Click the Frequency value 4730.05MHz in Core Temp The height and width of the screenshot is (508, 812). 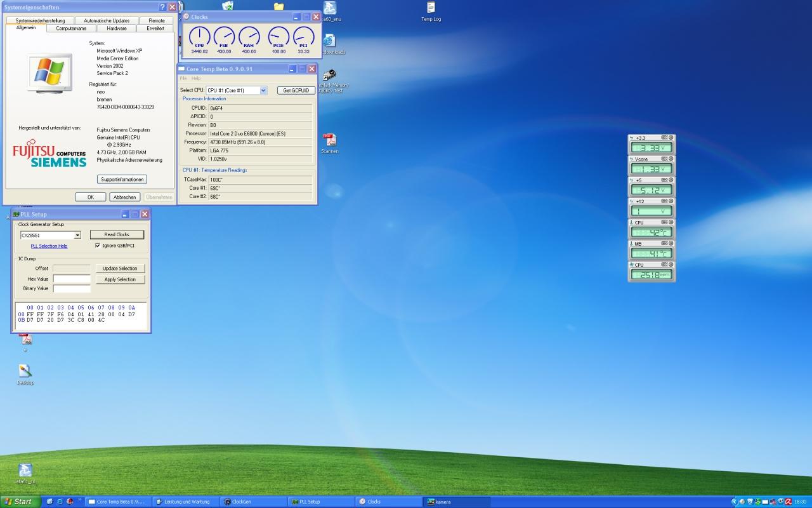[x=260, y=142]
